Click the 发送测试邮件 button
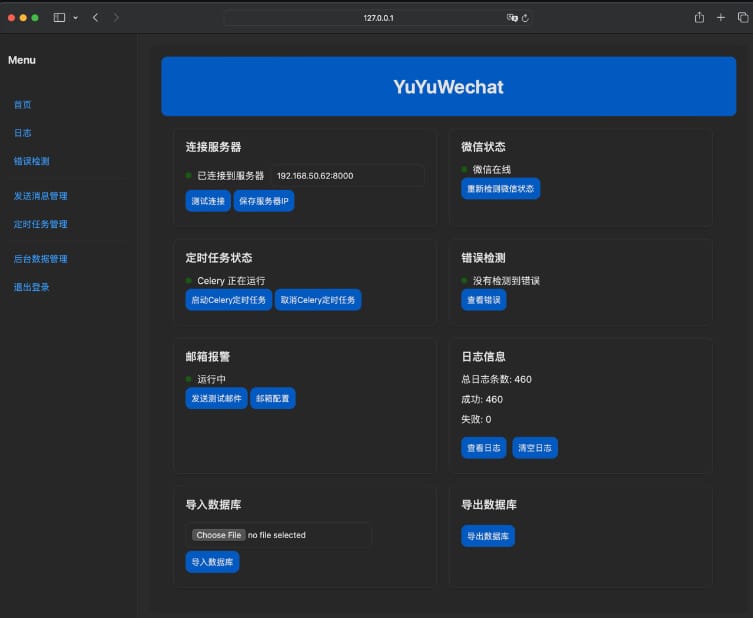Viewport: 753px width, 618px height. click(x=217, y=398)
